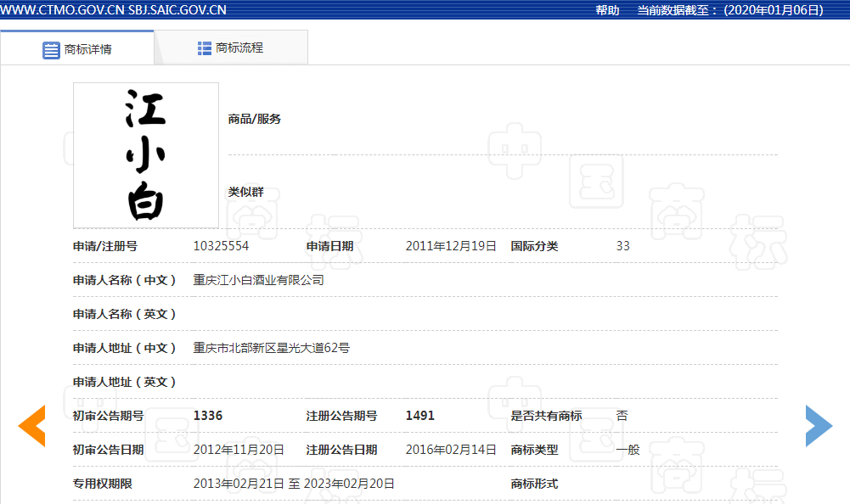Click the 商标流程 grid icon

(x=205, y=48)
